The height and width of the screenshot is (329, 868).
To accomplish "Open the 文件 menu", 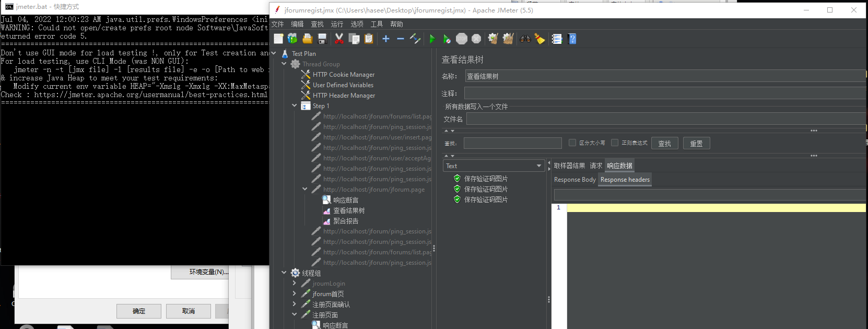I will click(278, 24).
